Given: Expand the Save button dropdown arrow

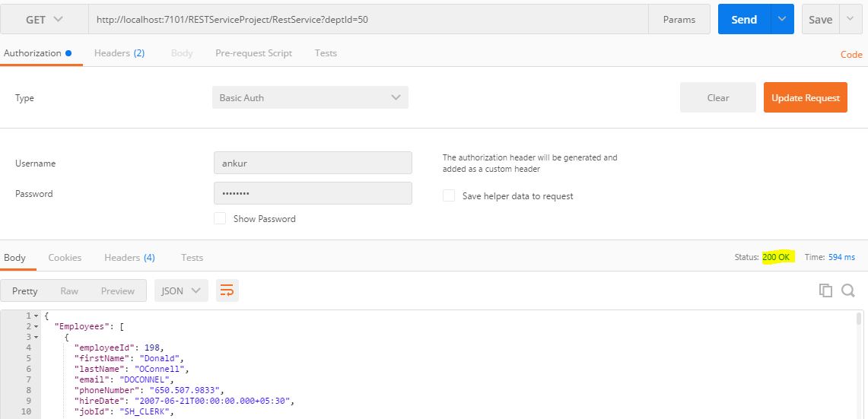Looking at the screenshot, I should coord(851,20).
